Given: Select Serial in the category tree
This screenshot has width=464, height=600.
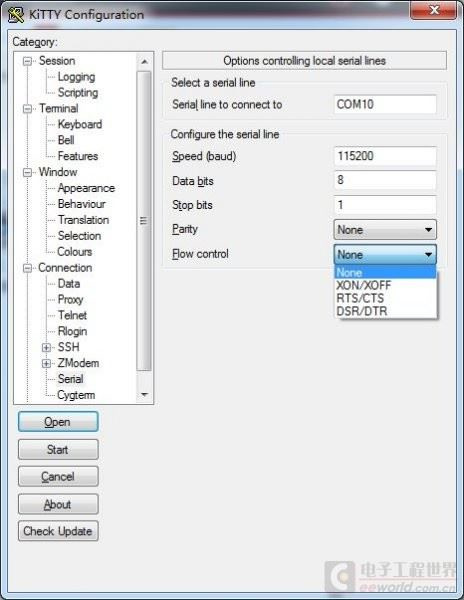Looking at the screenshot, I should (70, 379).
